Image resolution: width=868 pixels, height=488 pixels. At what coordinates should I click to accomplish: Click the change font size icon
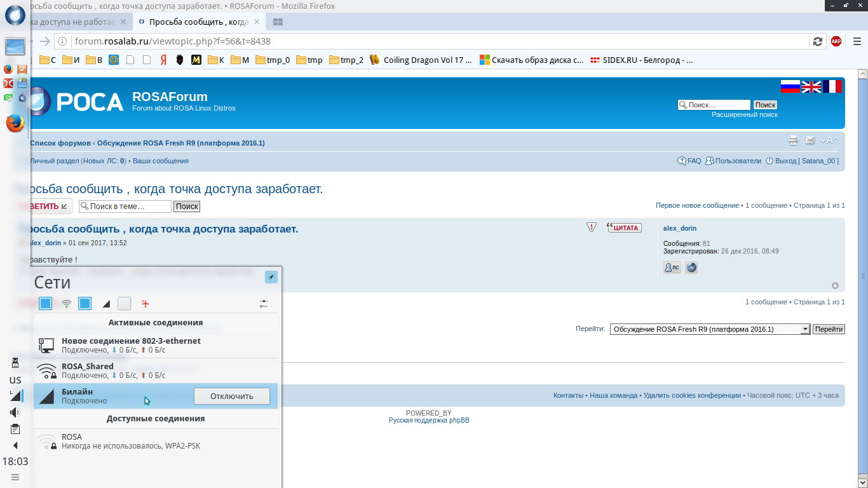(x=829, y=140)
